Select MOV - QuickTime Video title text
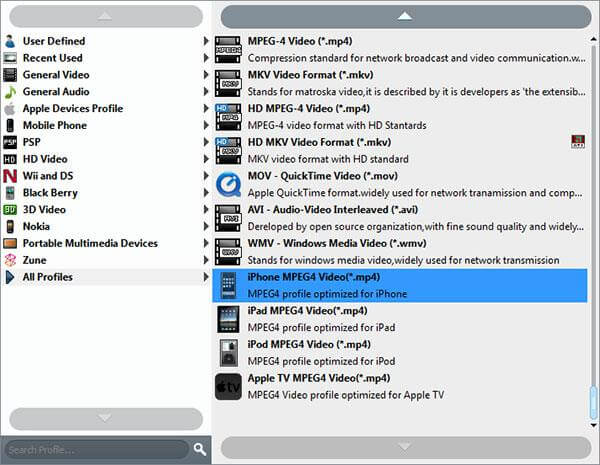600x465 pixels. pos(323,176)
